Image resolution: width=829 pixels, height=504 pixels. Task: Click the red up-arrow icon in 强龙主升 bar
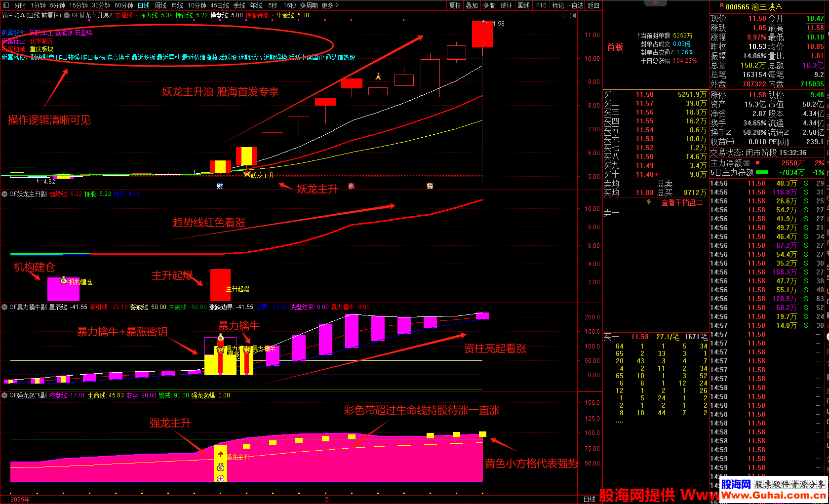click(221, 455)
